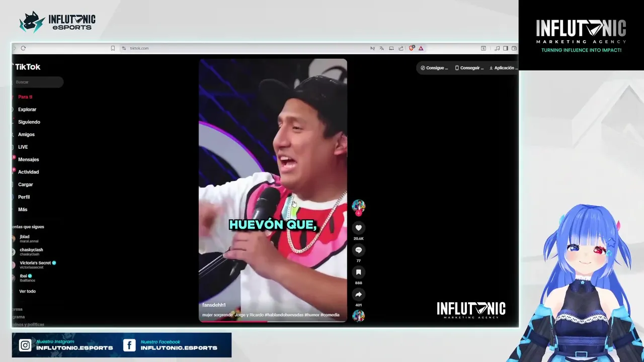Toggle the browser sidebar panel icon
The height and width of the screenshot is (362, 644).
[506, 48]
